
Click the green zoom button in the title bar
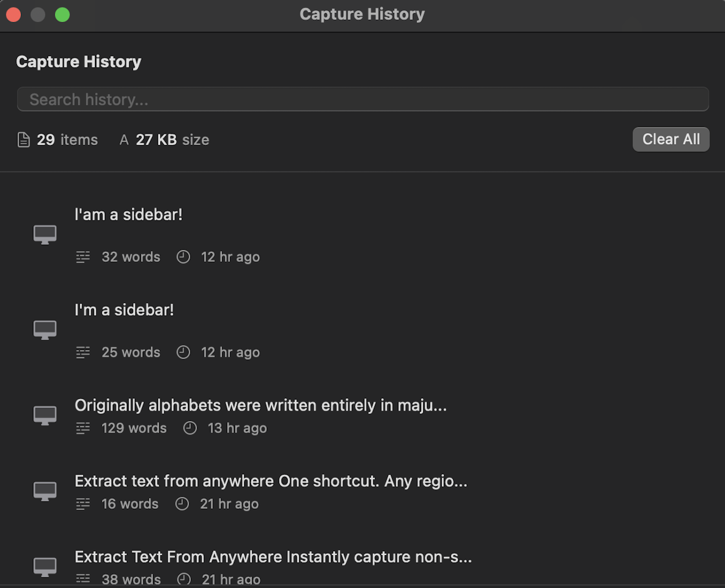tap(62, 14)
